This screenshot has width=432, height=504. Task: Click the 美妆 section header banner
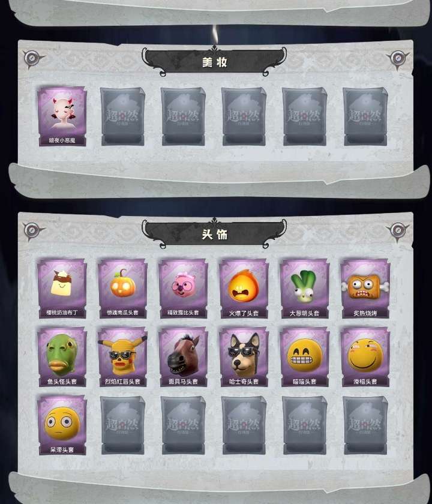point(214,62)
